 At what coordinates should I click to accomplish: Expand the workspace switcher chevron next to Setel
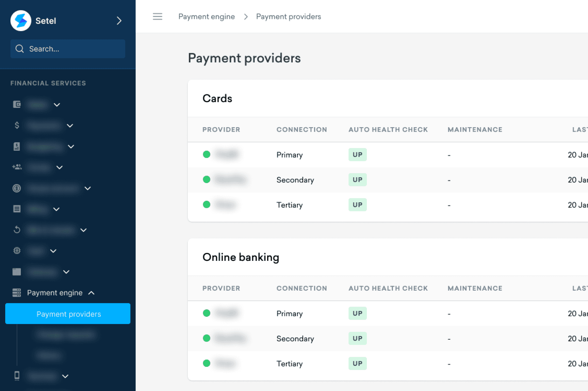click(x=119, y=21)
